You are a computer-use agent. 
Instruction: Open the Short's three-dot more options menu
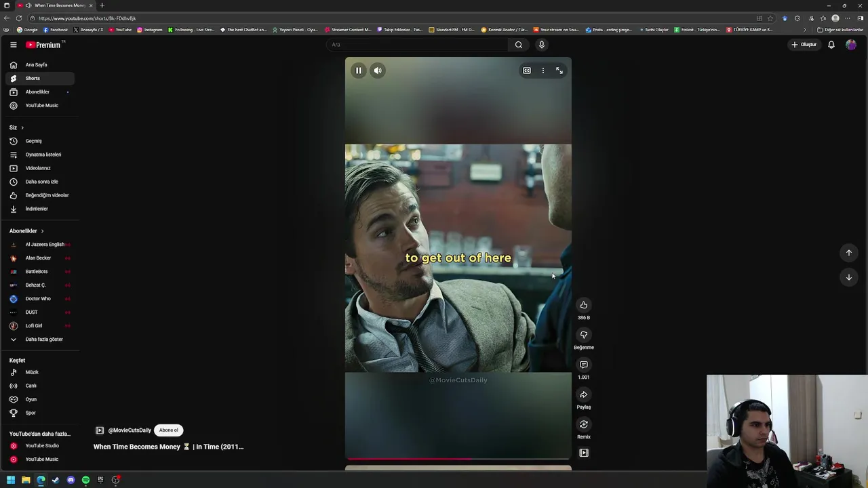point(543,70)
